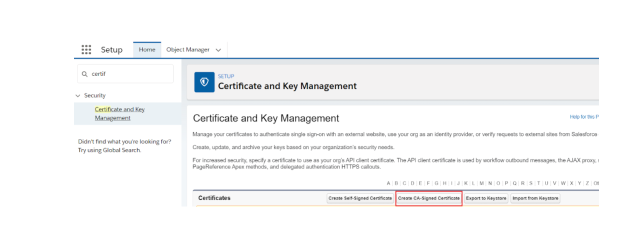644x243 pixels.
Task: Click the shield Setup icon in page header
Action: point(204,82)
